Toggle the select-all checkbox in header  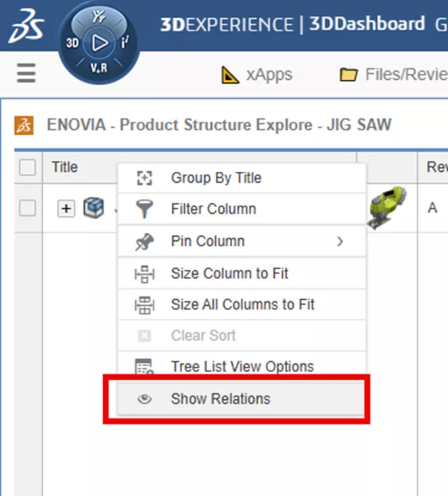[x=27, y=167]
